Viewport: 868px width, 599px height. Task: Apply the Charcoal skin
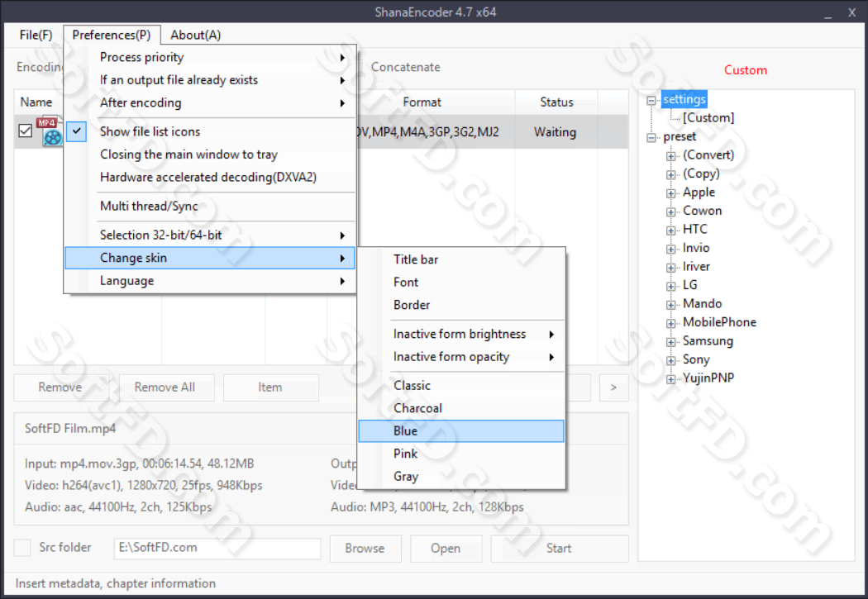(461, 408)
